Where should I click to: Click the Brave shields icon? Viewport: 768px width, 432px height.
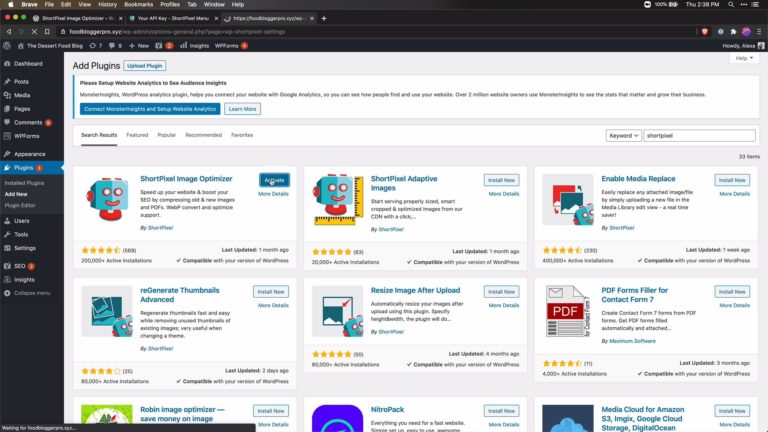704,31
